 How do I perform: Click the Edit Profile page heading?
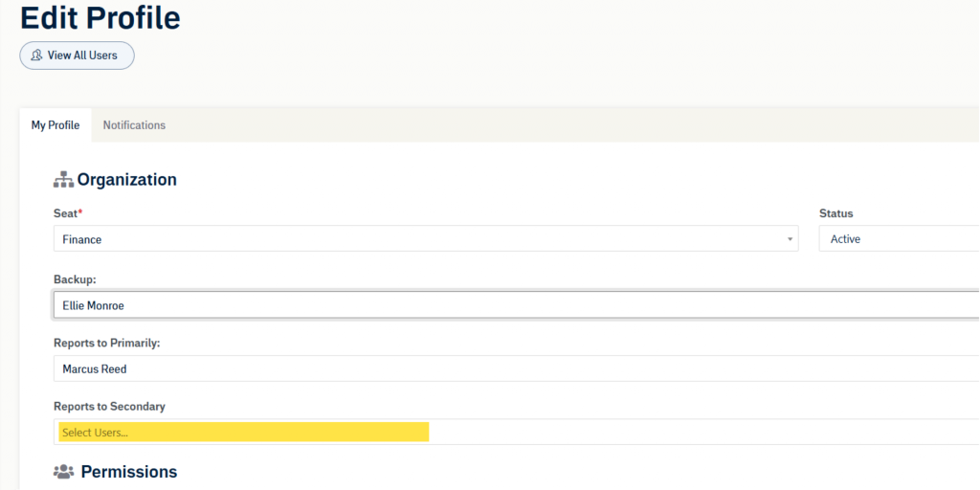click(x=100, y=17)
